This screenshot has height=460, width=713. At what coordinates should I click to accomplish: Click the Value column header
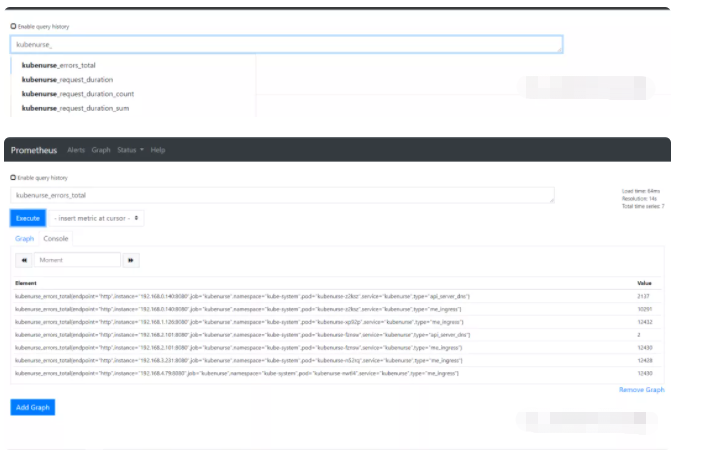[x=644, y=283]
